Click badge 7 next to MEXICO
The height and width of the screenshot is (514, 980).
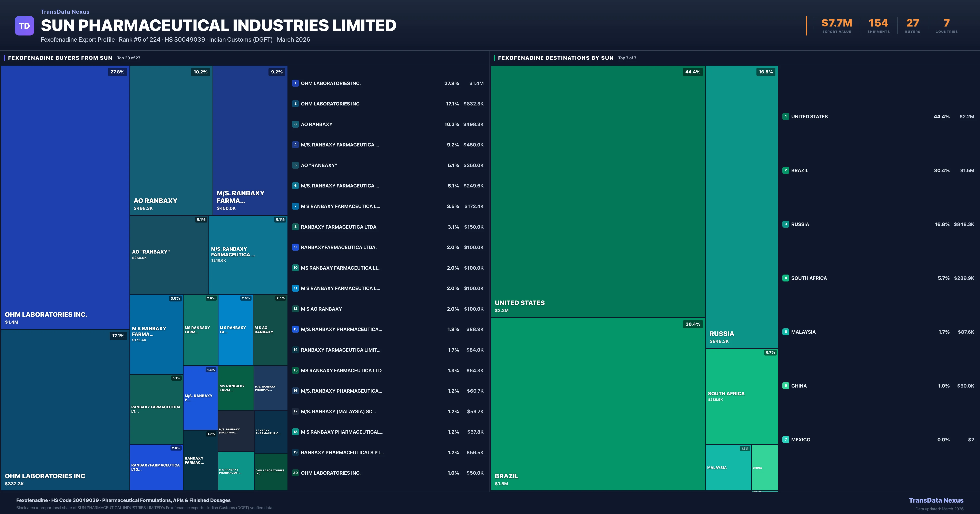786,440
